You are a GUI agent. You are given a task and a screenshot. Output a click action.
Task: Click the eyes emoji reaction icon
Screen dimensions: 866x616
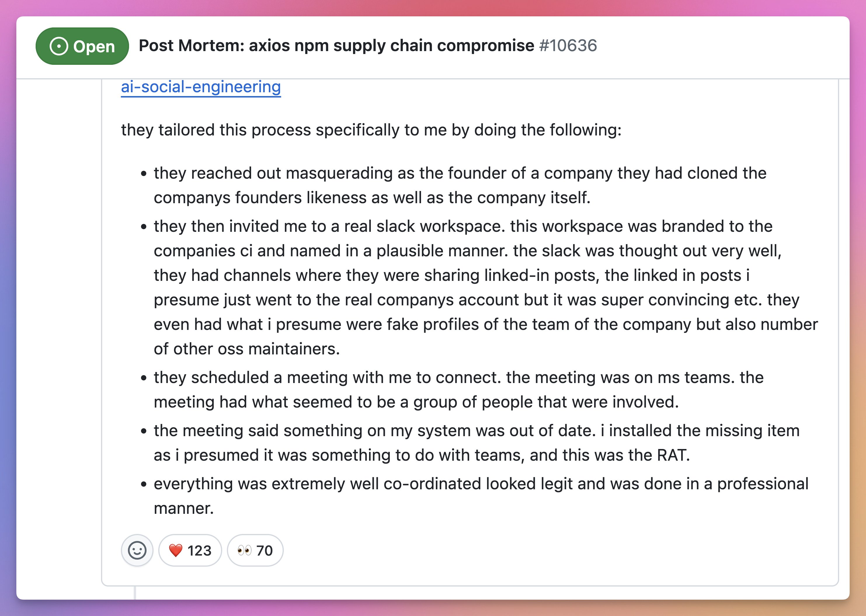pyautogui.click(x=245, y=550)
